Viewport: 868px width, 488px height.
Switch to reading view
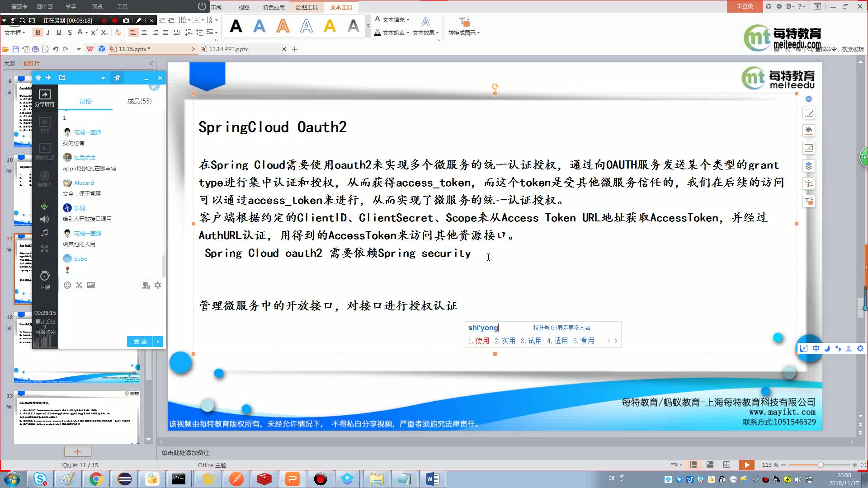726,465
